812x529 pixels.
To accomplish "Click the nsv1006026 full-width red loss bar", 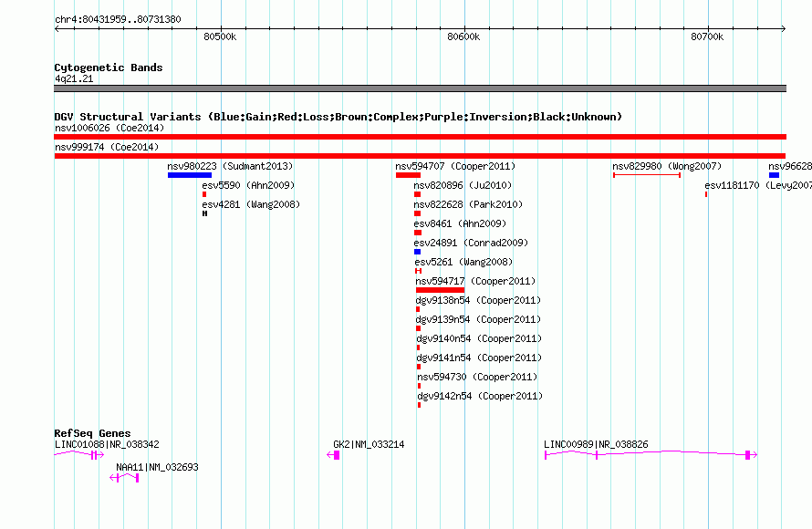I will (420, 137).
